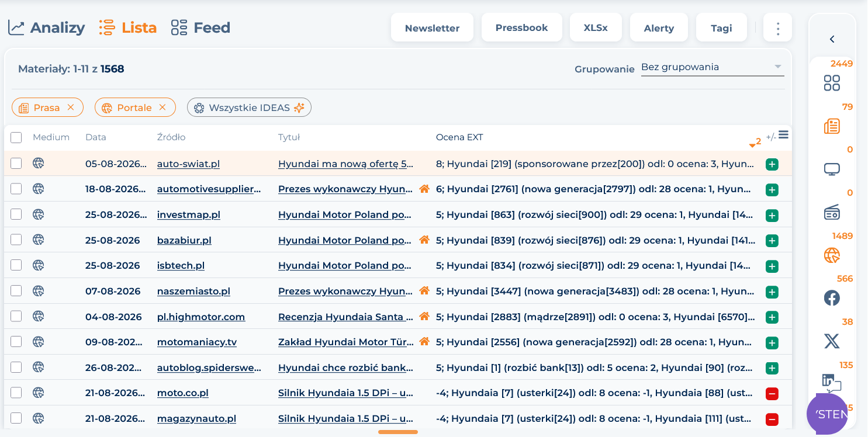The width and height of the screenshot is (868, 437).
Task: Click the home icon in naszemiasto.pl row
Action: 424,290
